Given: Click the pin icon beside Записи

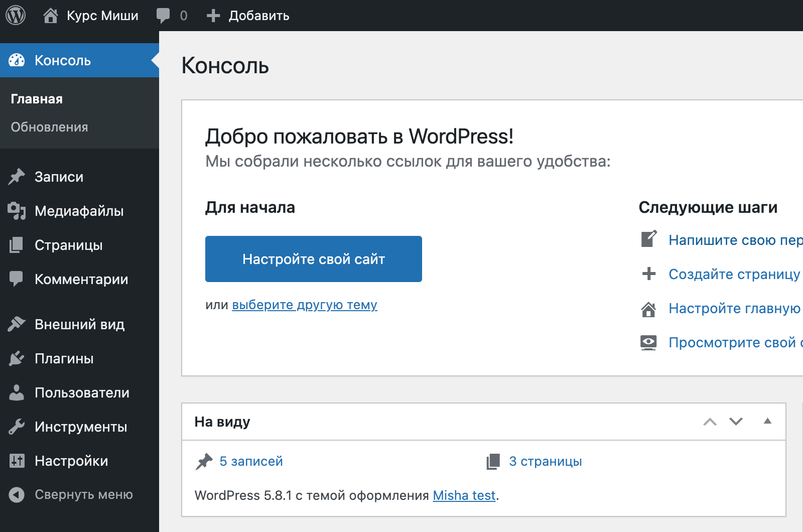Looking at the screenshot, I should click(x=17, y=177).
